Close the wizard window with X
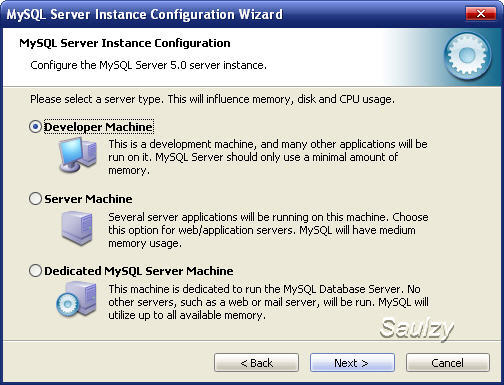This screenshot has height=385, width=504. [x=480, y=14]
